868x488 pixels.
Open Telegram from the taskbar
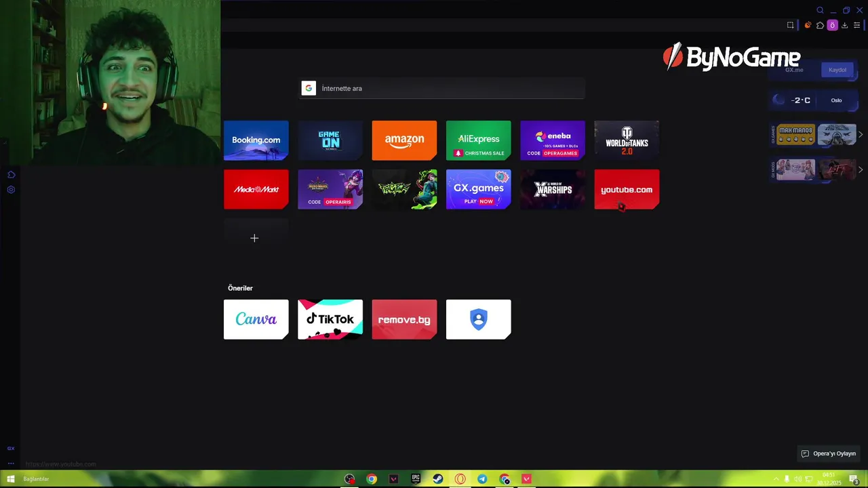pyautogui.click(x=482, y=479)
